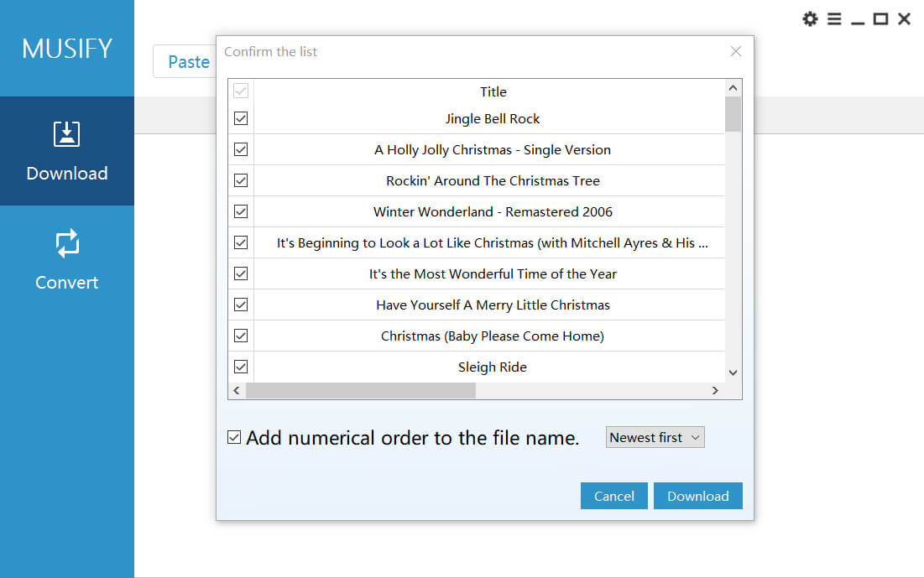The height and width of the screenshot is (578, 924).
Task: Click the scroll left arrow in list
Action: coord(237,391)
